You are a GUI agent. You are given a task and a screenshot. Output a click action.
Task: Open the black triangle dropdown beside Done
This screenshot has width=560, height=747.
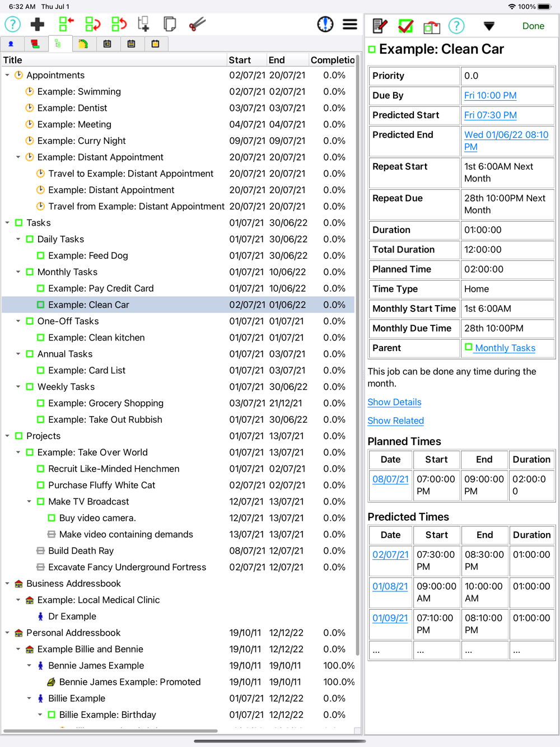click(x=489, y=26)
